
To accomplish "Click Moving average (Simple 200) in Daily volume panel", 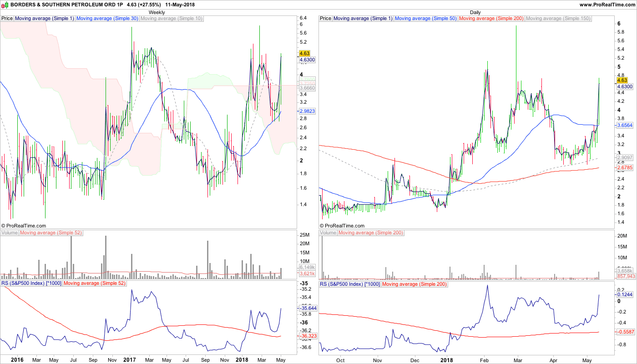I will (x=371, y=233).
